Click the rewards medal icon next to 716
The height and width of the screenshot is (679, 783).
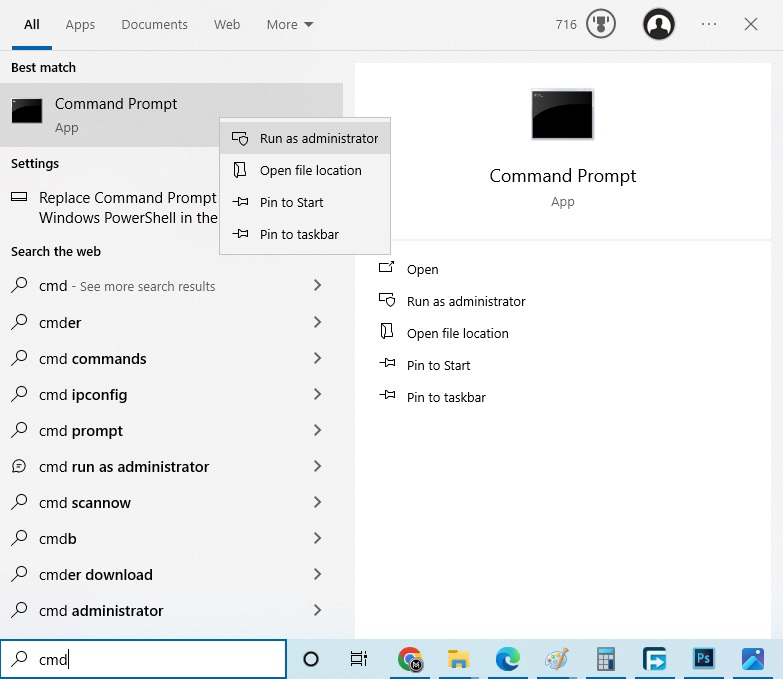[600, 24]
